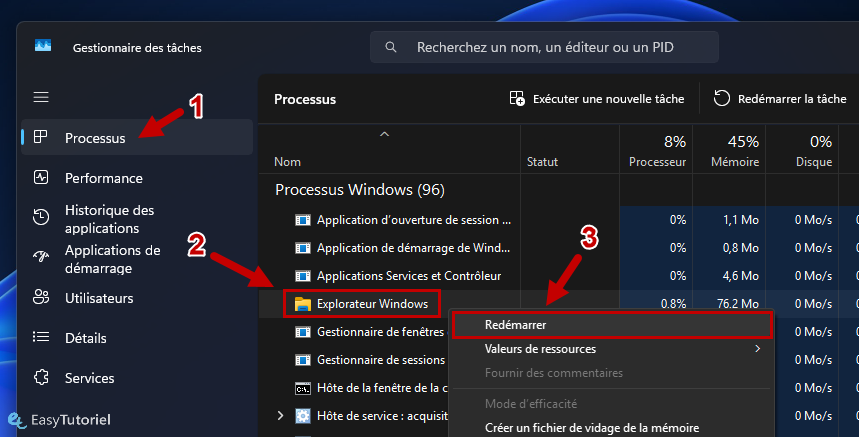Click the Processus sidebar icon
The height and width of the screenshot is (437, 859).
tap(41, 137)
